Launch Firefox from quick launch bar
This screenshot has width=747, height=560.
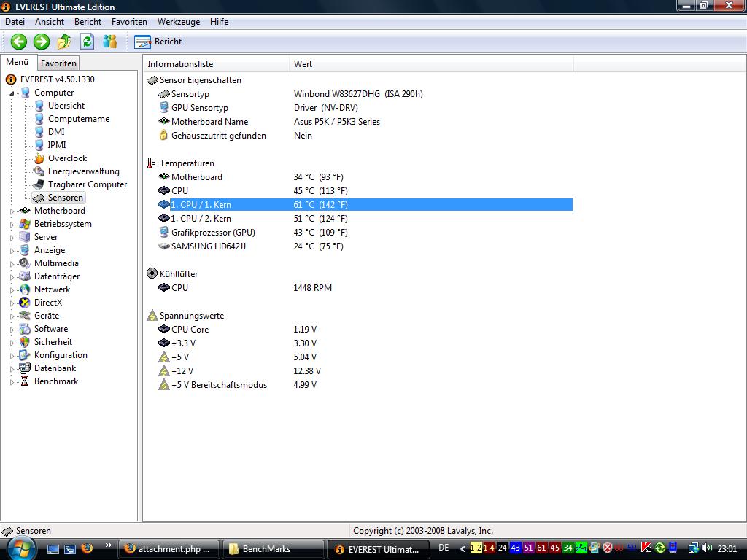[87, 548]
